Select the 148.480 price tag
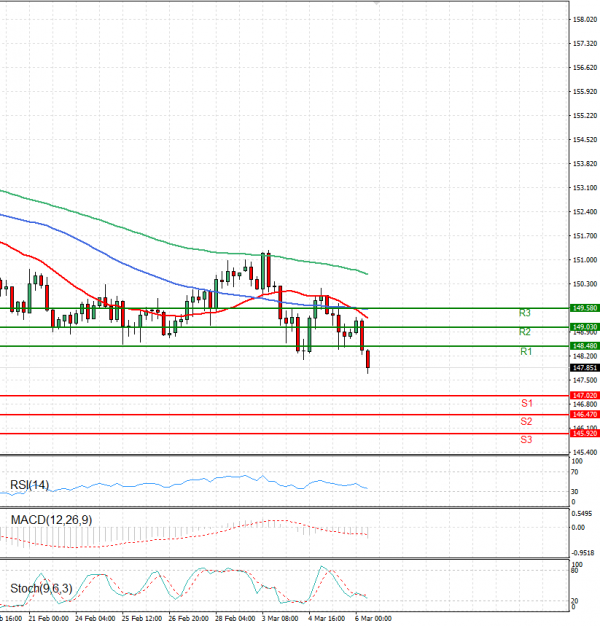Image resolution: width=600 pixels, height=626 pixels. click(x=585, y=346)
